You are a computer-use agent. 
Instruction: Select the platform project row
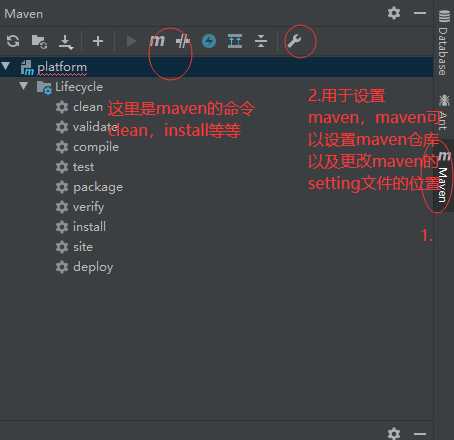coord(216,67)
